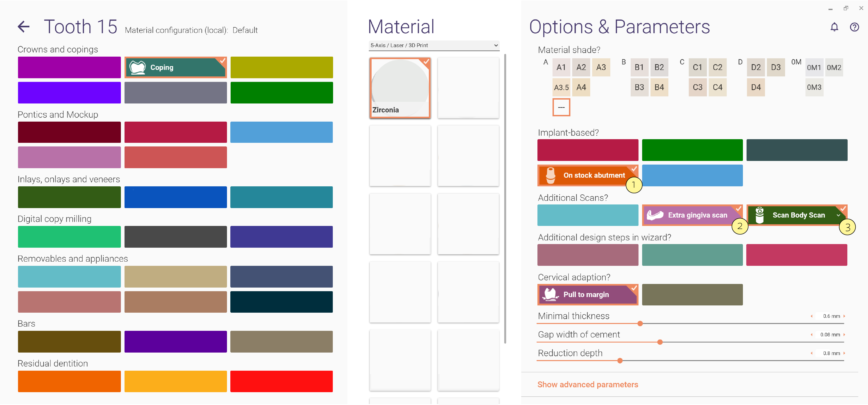This screenshot has height=405, width=868.
Task: Increase Gap width of cement with right arrow
Action: coord(844,335)
